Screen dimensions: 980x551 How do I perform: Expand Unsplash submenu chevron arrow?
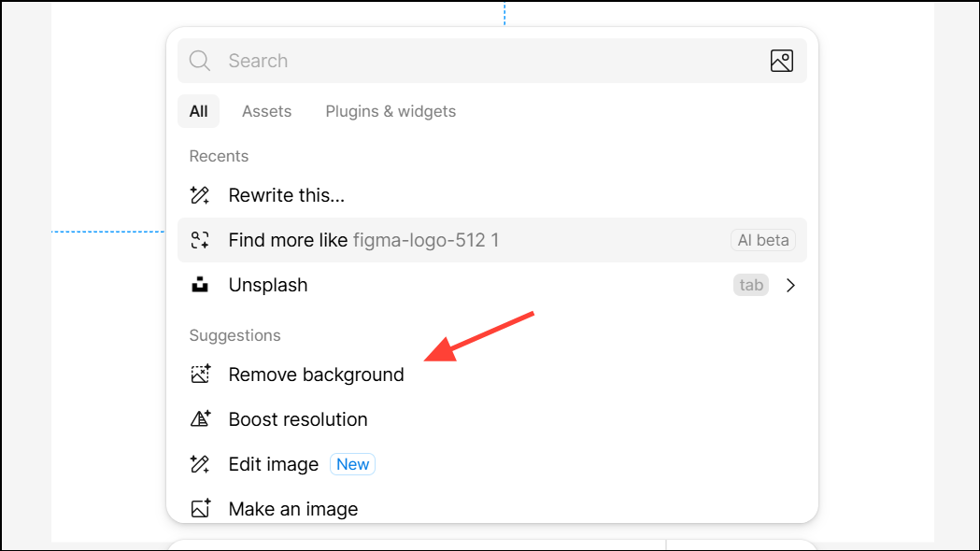790,285
